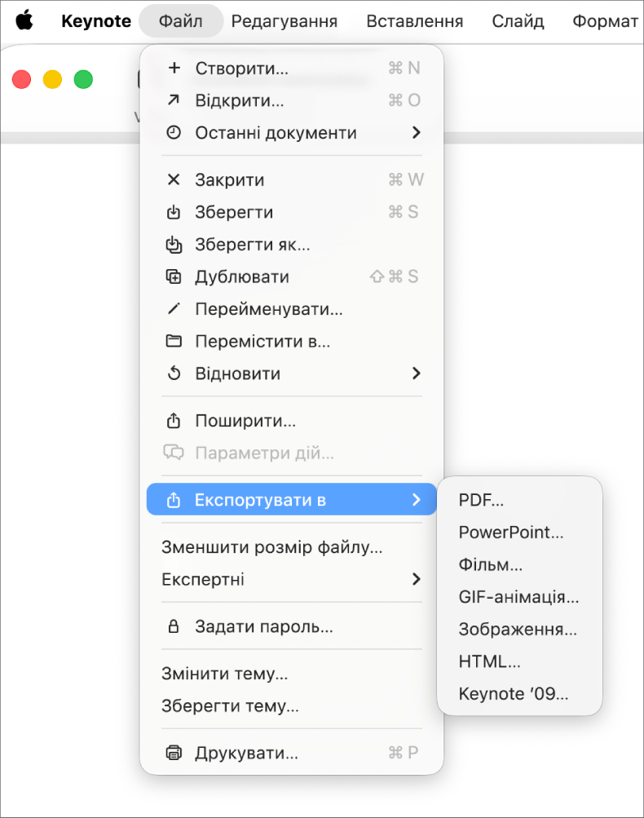Export presentation as Фільм…
Screen dimensions: 644x818
[519, 564]
